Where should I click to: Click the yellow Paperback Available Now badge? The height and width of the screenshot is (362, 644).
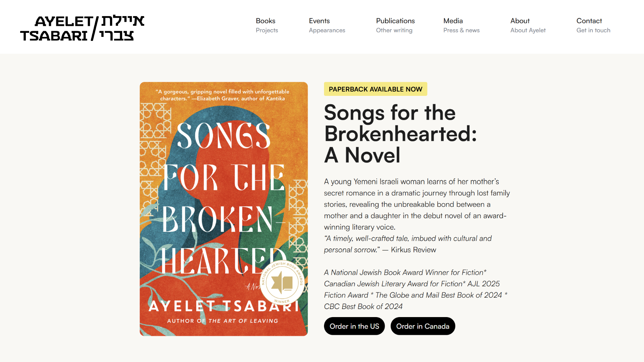375,89
